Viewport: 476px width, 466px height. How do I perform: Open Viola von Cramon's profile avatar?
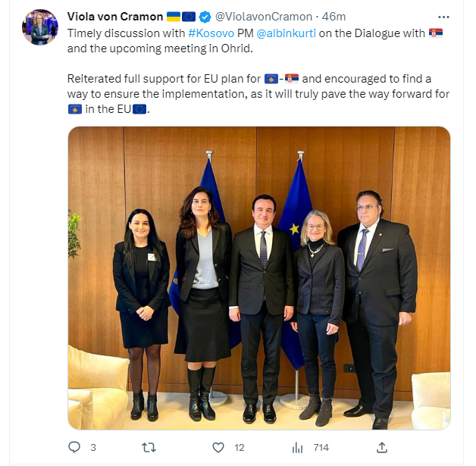(40, 27)
